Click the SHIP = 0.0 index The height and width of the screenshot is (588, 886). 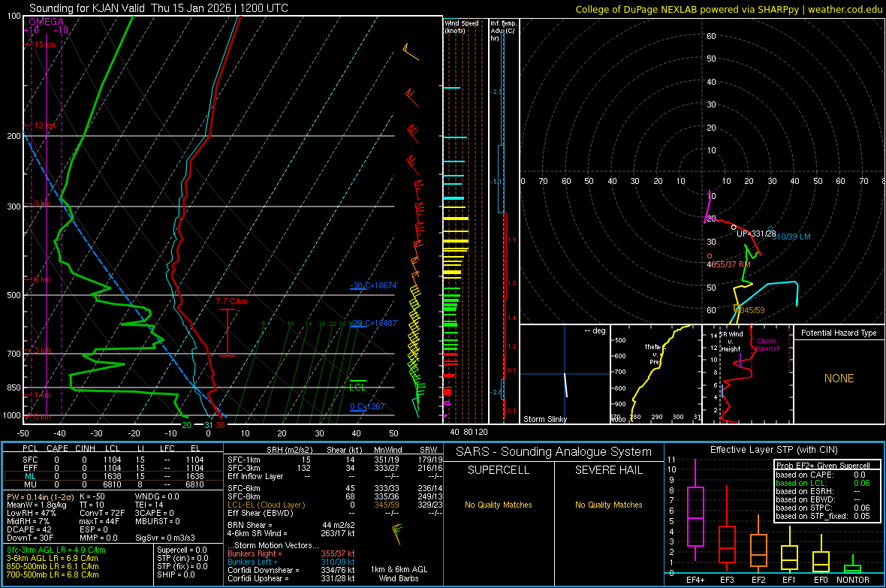tap(176, 574)
